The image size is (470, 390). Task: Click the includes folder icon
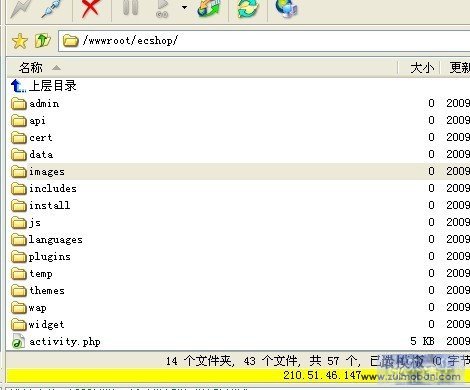(x=19, y=189)
